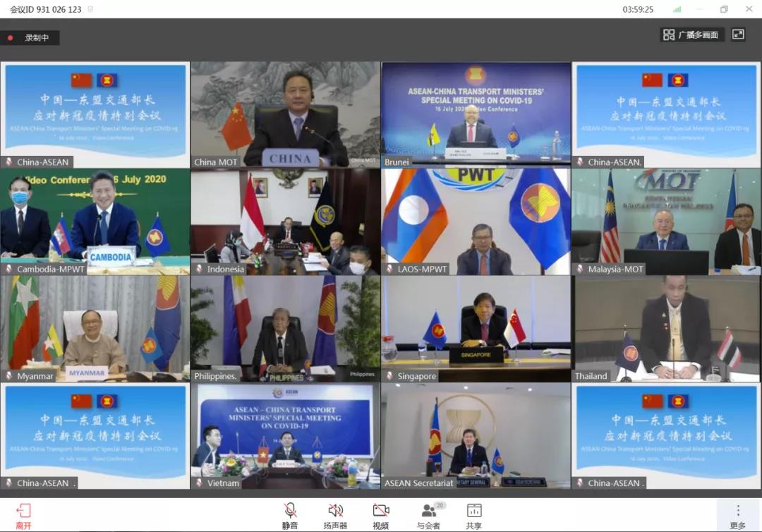Enter full screen with expand icon
The image size is (762, 532).
pyautogui.click(x=738, y=35)
